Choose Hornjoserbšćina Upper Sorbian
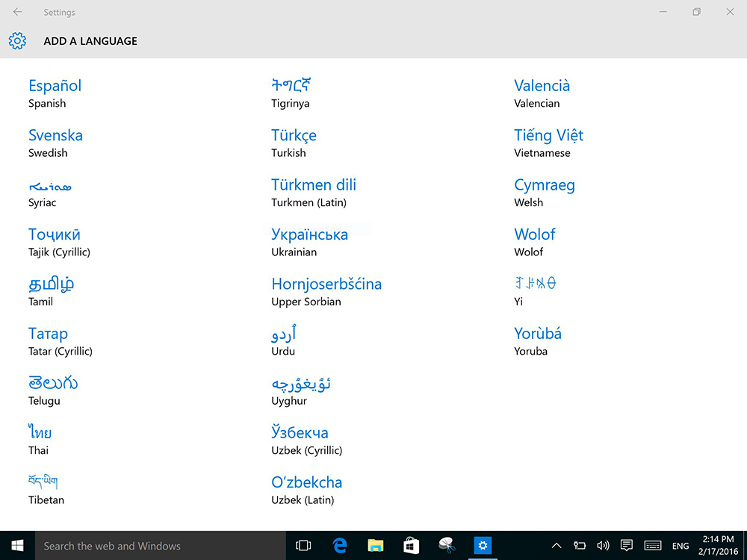747x560 pixels. [x=327, y=291]
